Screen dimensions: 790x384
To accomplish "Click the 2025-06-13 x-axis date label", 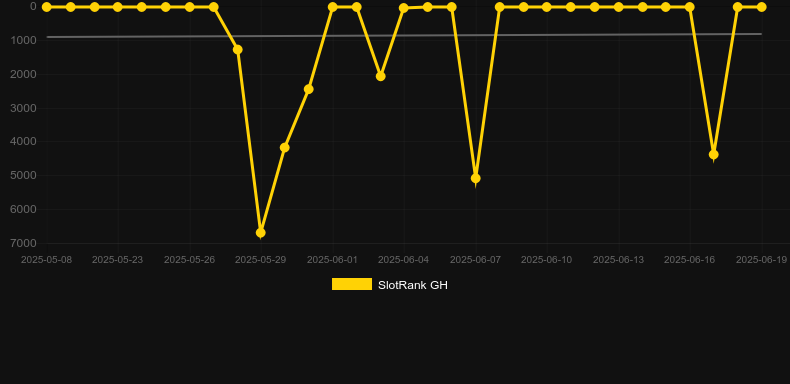I will click(618, 260).
